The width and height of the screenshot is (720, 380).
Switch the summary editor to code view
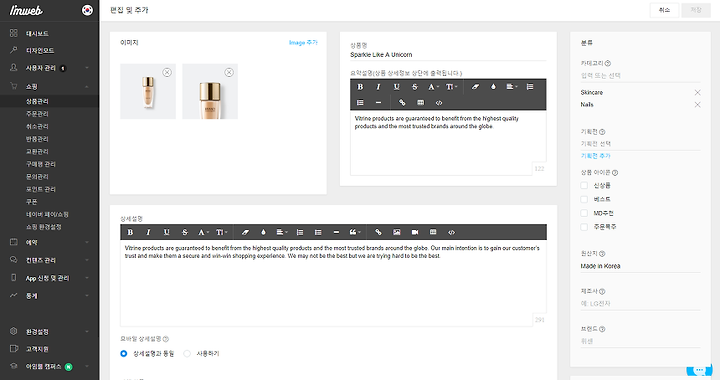439,102
